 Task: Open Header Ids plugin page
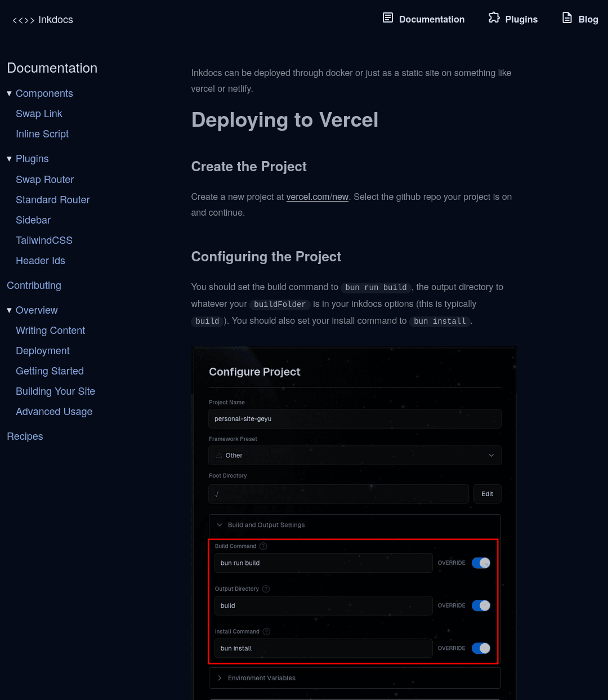coord(41,261)
